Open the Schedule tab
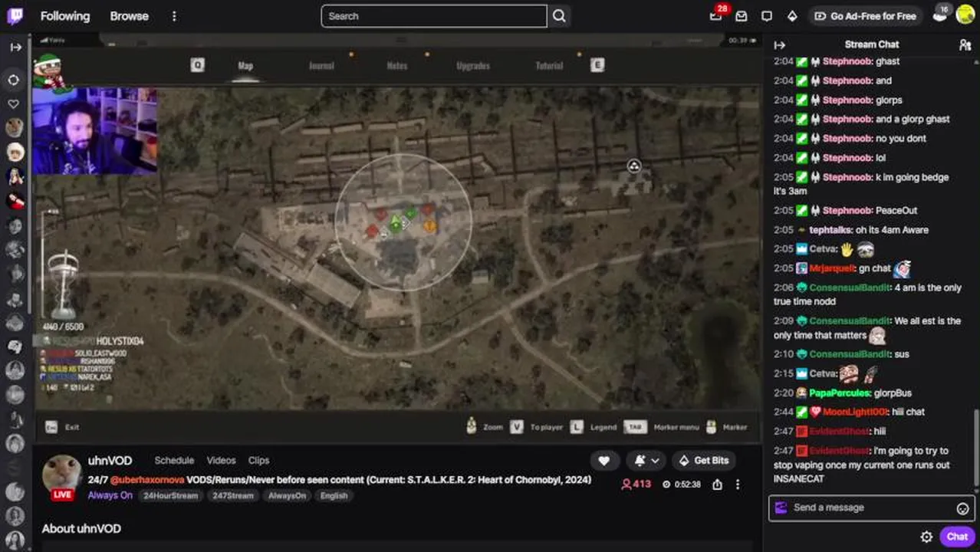980x552 pixels. coord(174,461)
